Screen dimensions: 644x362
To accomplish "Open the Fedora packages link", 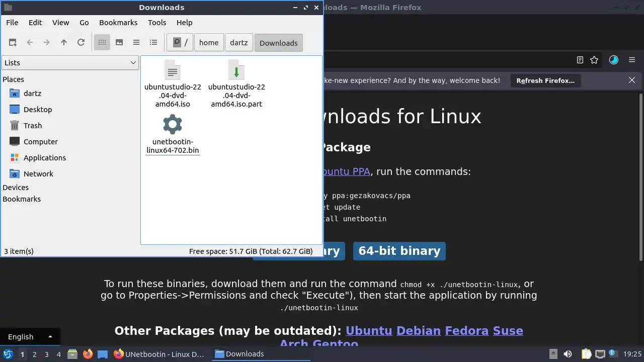I will tap(467, 331).
